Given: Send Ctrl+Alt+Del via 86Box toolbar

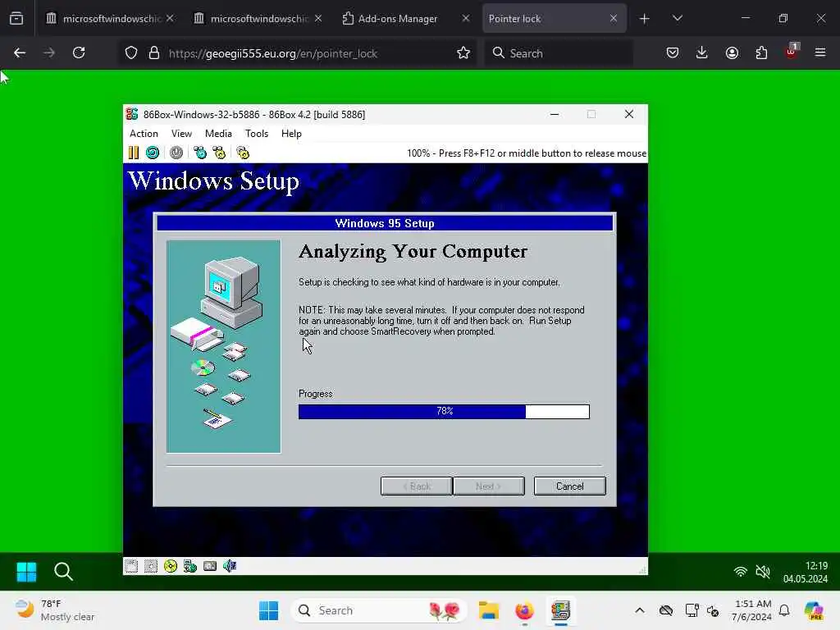Looking at the screenshot, I should (200, 153).
